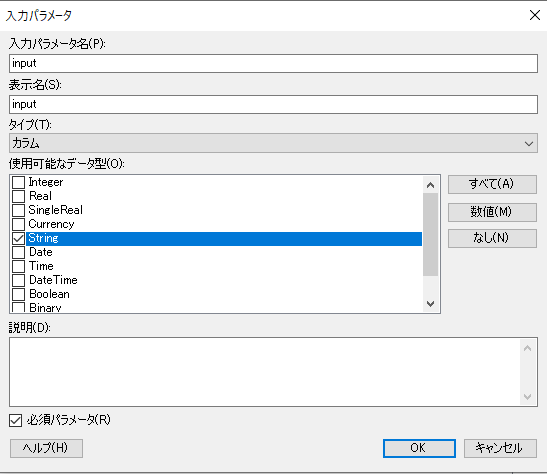
Task: Open the タイプ dropdown showing カラム
Action: click(273, 143)
